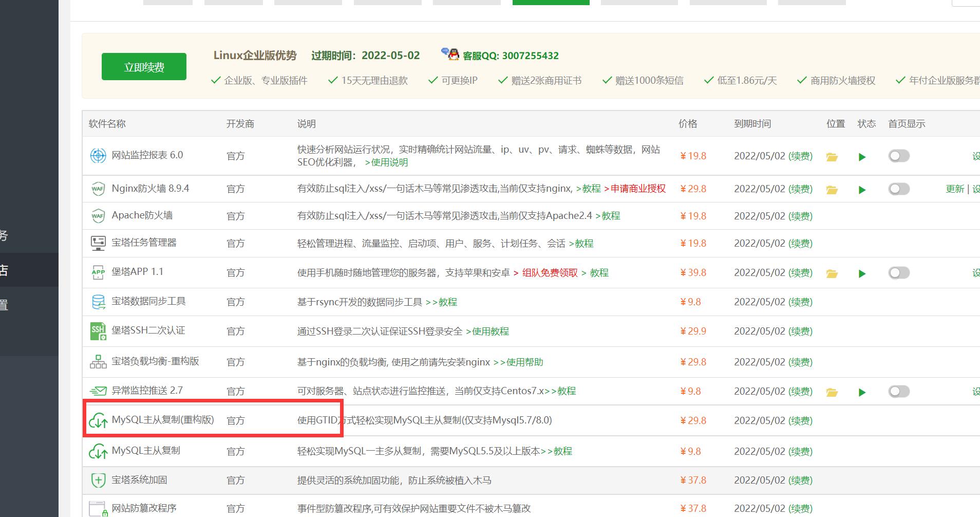Click the 宝塔任务管理器 monitor icon

point(98,243)
